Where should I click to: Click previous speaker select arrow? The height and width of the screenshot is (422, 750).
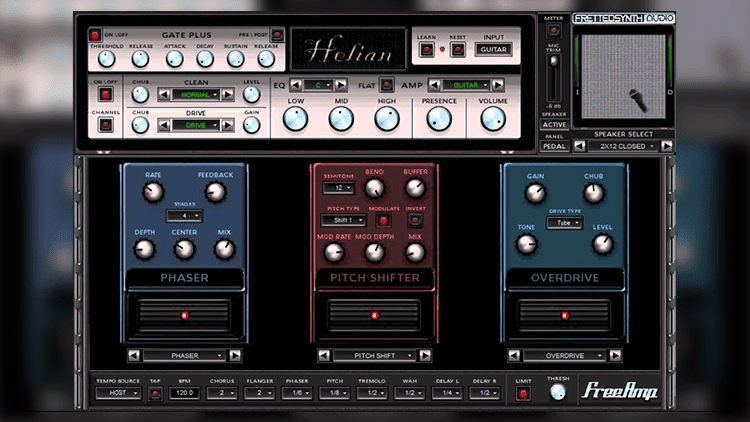coord(580,146)
